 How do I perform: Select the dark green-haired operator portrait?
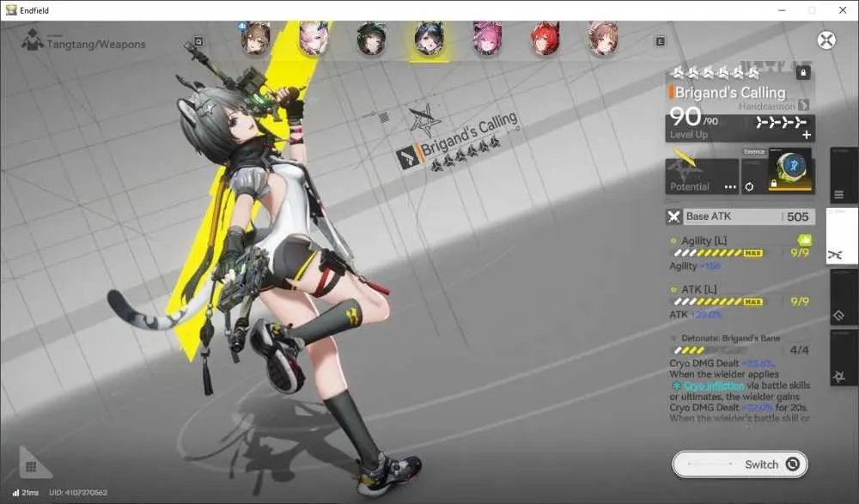[x=371, y=39]
